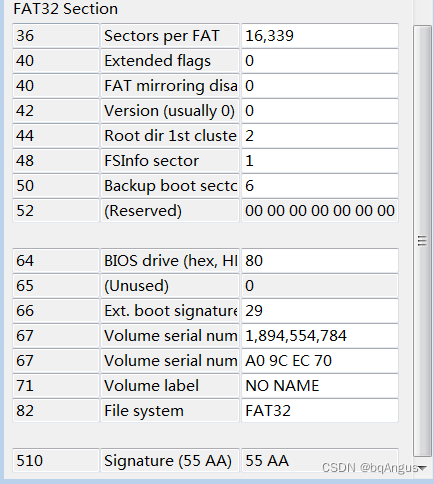This screenshot has height=484, width=434.
Task: Click the offset cell 71
Action: [x=56, y=386]
